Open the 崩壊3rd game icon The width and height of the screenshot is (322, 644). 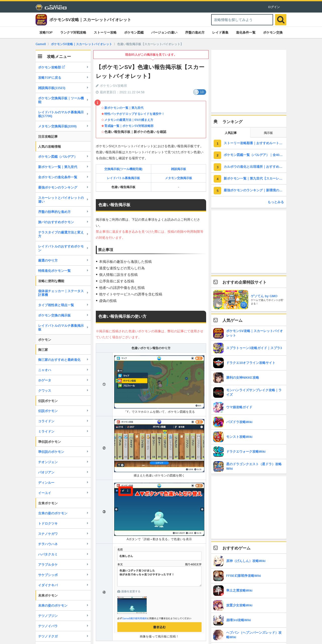click(x=218, y=620)
